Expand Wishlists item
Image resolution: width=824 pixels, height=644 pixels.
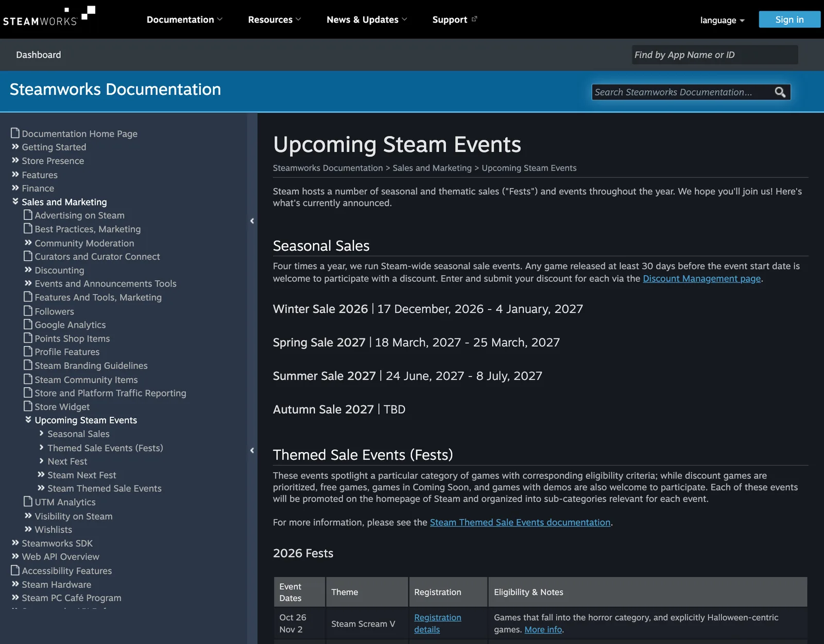48,530
